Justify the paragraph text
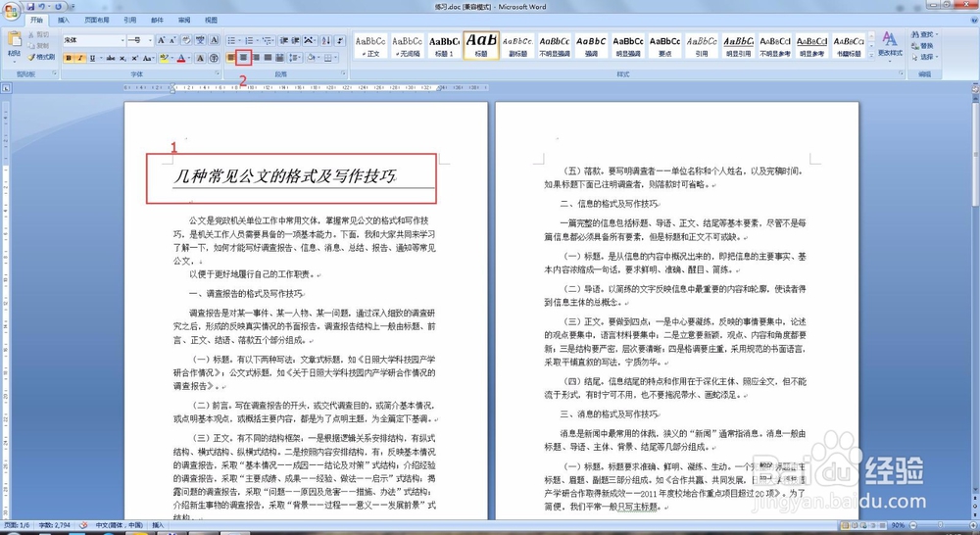 click(268, 58)
